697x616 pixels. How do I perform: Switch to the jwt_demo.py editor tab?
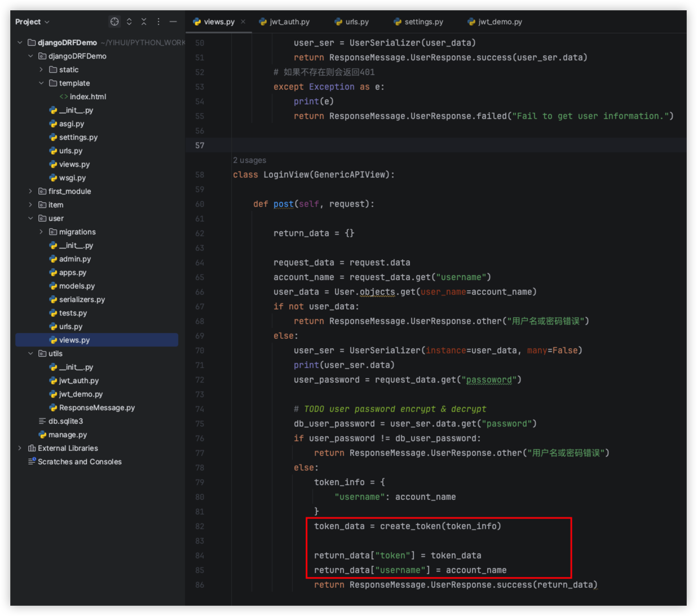click(x=500, y=22)
